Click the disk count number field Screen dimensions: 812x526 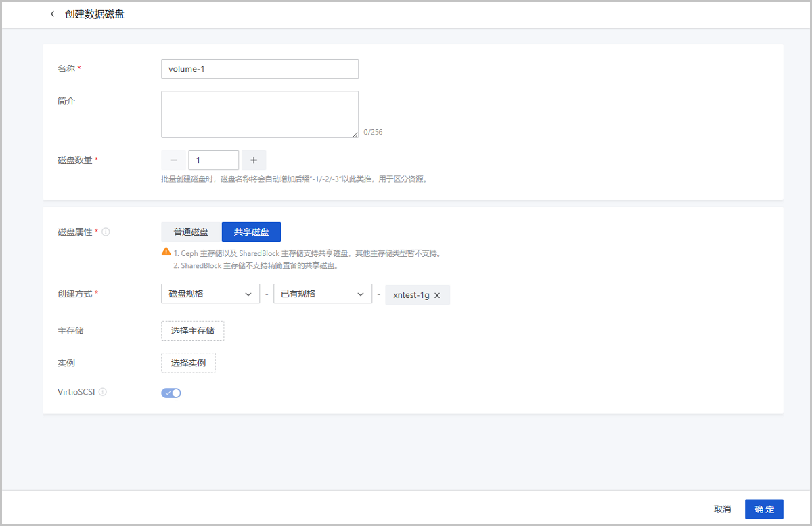[x=214, y=160]
